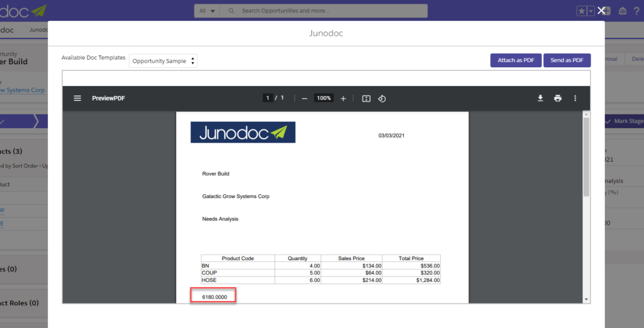Viewport: 644px width, 328px height.
Task: Click the PreviewPDF title text
Action: 108,98
